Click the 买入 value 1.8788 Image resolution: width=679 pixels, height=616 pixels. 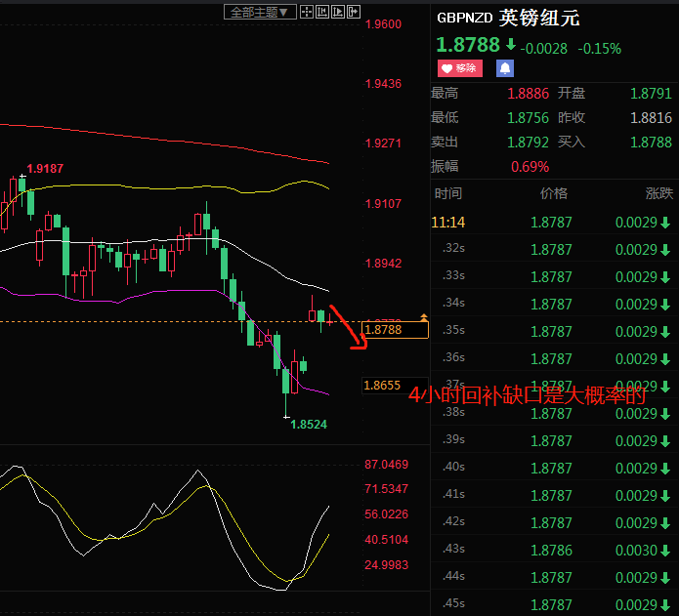[651, 142]
